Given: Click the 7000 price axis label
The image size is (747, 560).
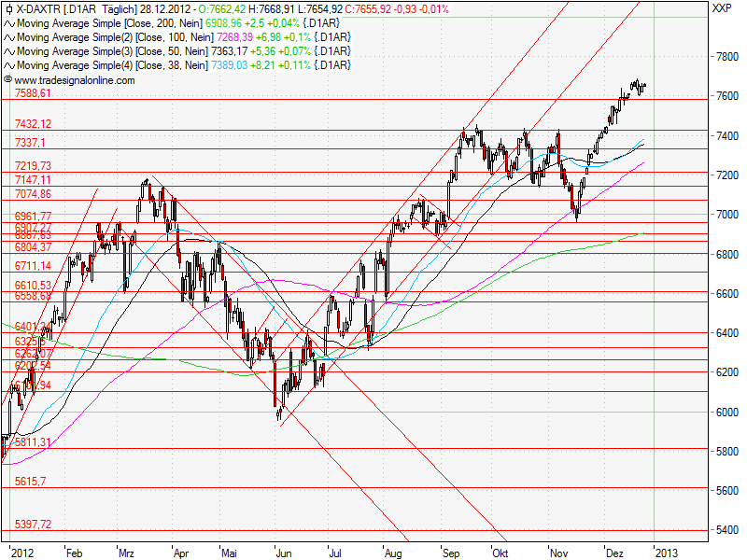Looking at the screenshot, I should 727,215.
